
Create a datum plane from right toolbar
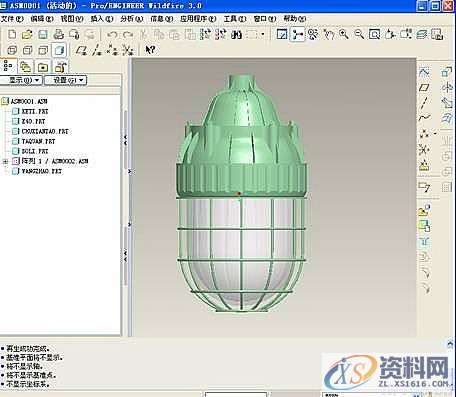point(424,87)
